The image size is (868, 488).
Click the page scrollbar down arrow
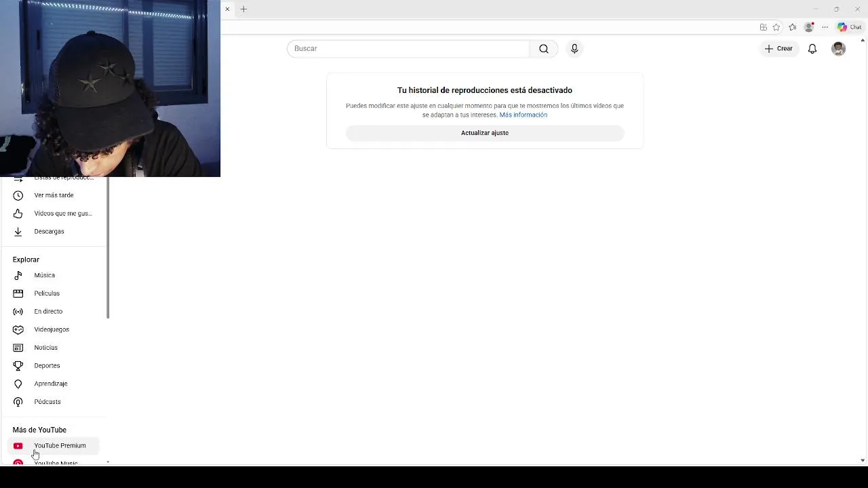863,461
